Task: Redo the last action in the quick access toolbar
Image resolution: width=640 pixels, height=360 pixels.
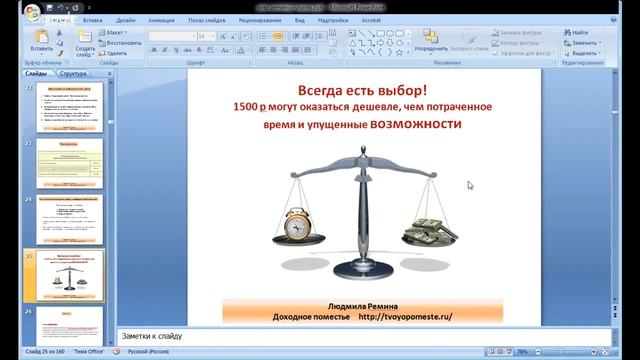Action: point(76,8)
